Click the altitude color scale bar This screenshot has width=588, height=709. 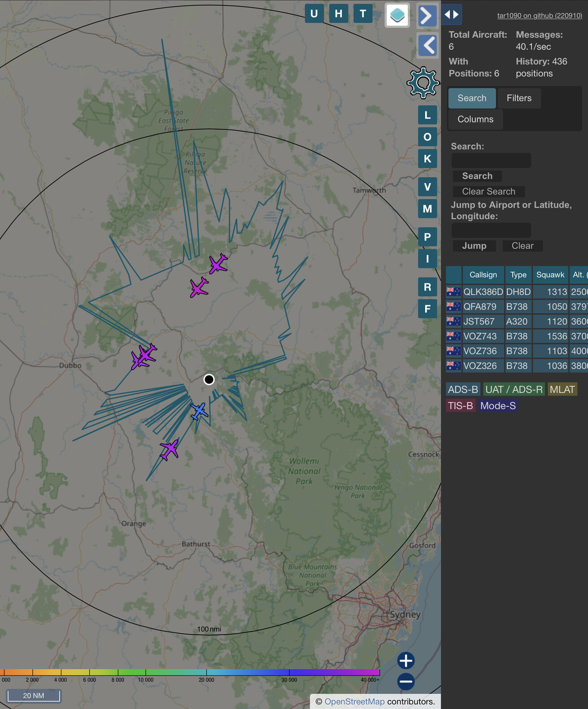click(x=190, y=672)
